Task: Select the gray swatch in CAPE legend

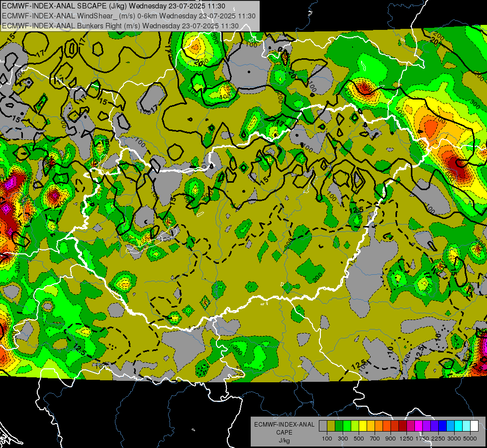Action: (323, 426)
